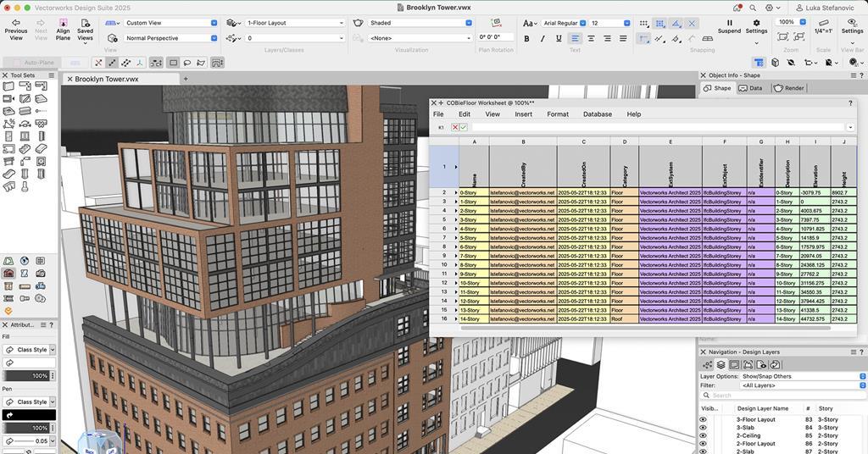Toggle Snap to Angle
The image size is (868, 454).
click(x=676, y=23)
